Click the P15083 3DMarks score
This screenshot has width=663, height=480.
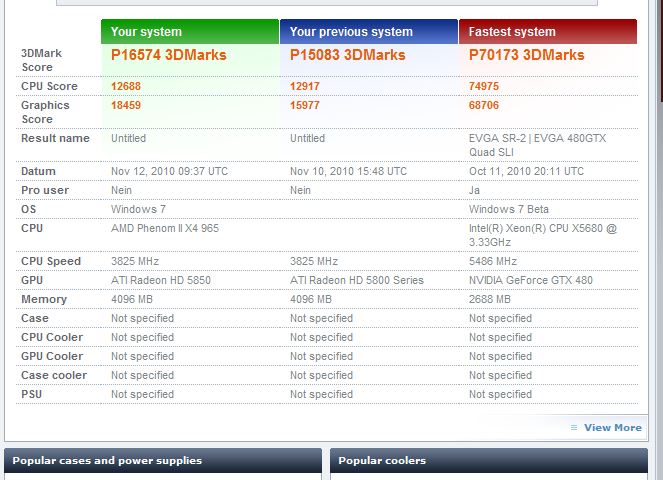tap(348, 55)
